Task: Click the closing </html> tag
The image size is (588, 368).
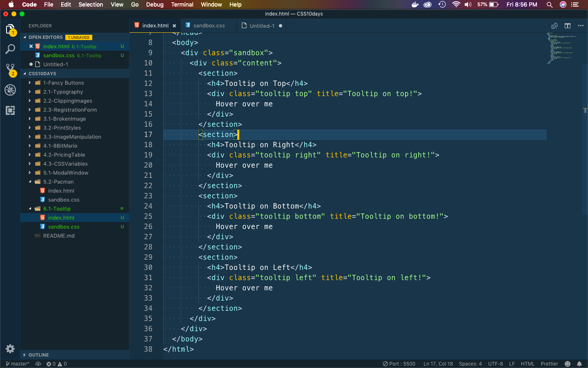Action: click(178, 349)
